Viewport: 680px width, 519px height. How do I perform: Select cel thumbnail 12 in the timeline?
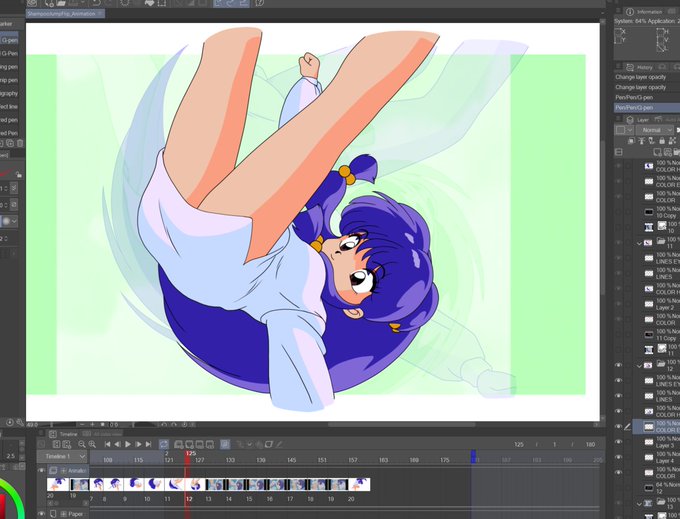coord(195,484)
